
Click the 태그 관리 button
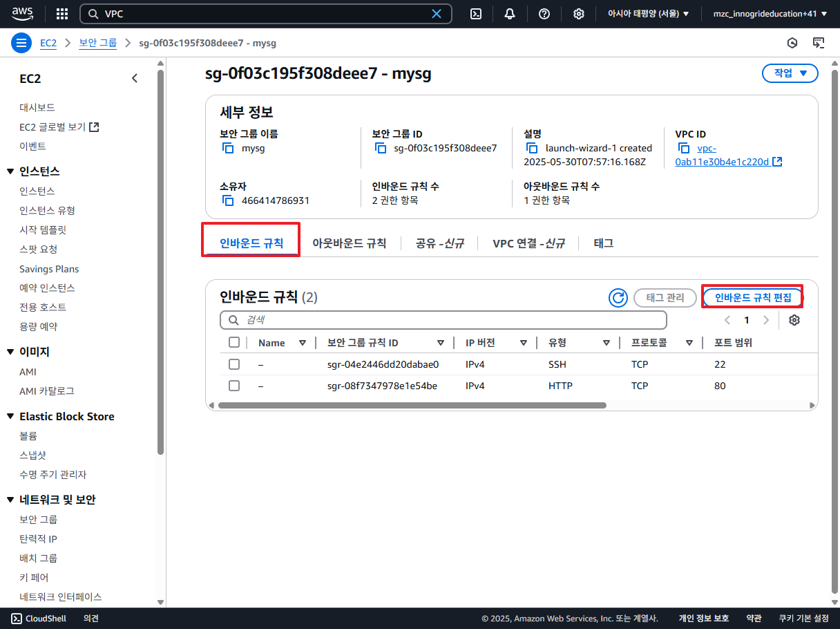click(665, 298)
